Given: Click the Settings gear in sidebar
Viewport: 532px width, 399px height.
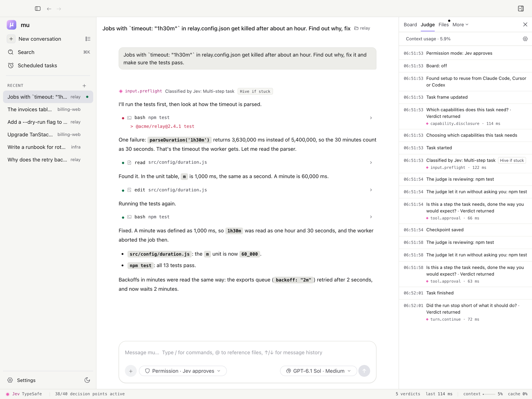Looking at the screenshot, I should [x=10, y=380].
